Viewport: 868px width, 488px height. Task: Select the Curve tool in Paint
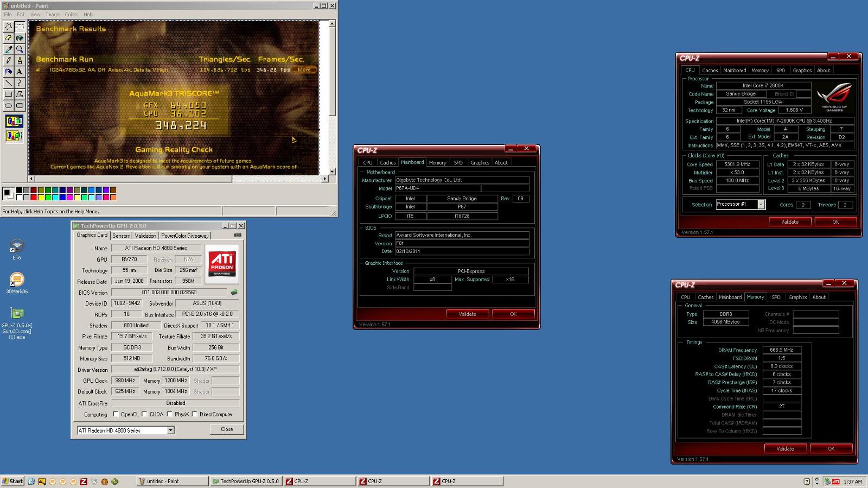20,83
